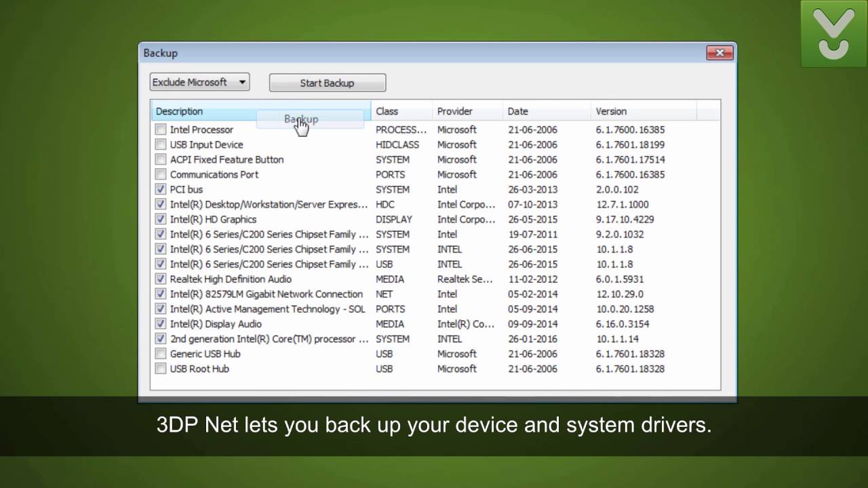Click the HIDCLASS class cell

point(397,144)
